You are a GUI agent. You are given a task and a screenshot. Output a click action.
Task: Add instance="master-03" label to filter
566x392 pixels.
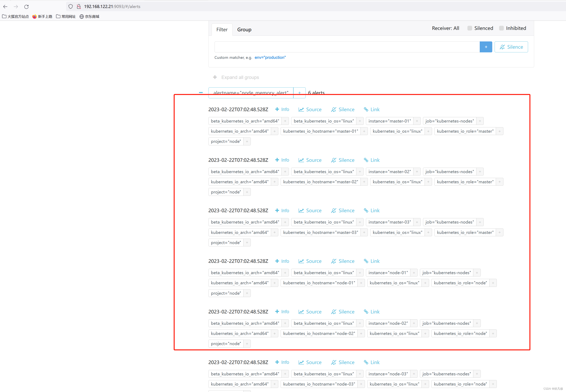coord(417,222)
